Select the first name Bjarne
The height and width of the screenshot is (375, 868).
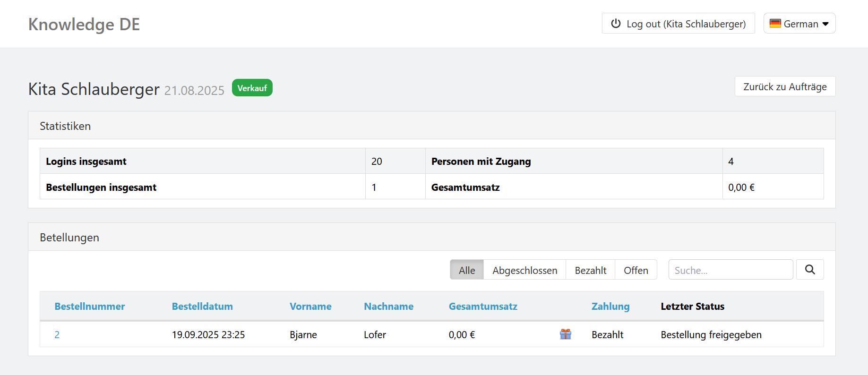tap(303, 335)
